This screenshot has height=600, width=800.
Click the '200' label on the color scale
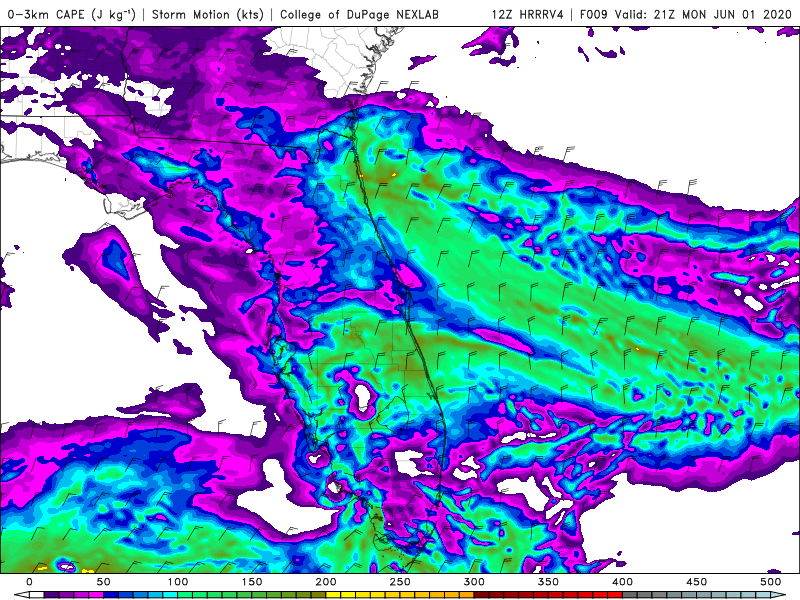coord(326,582)
